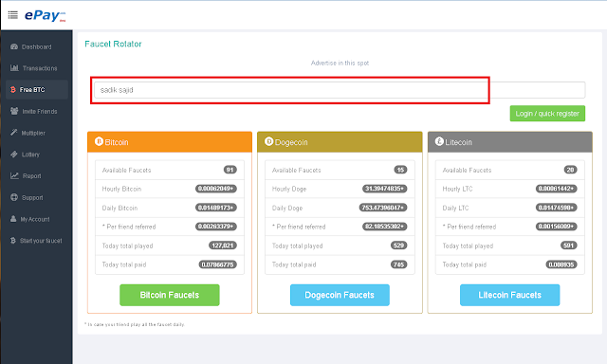Click the Dogecoin panel header icon
Image resolution: width=607 pixels, height=364 pixels.
269,141
